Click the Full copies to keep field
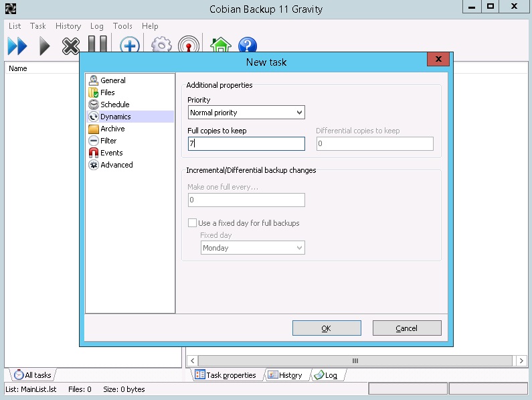This screenshot has height=400, width=532. pos(246,143)
